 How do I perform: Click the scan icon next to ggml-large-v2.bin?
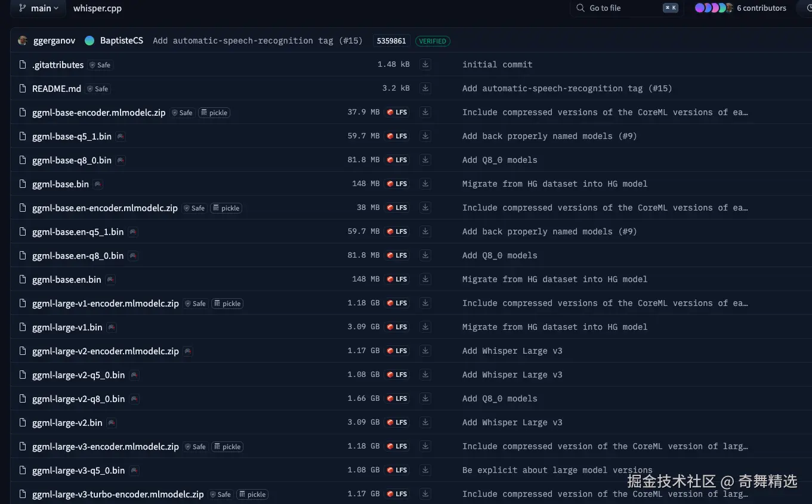(112, 423)
